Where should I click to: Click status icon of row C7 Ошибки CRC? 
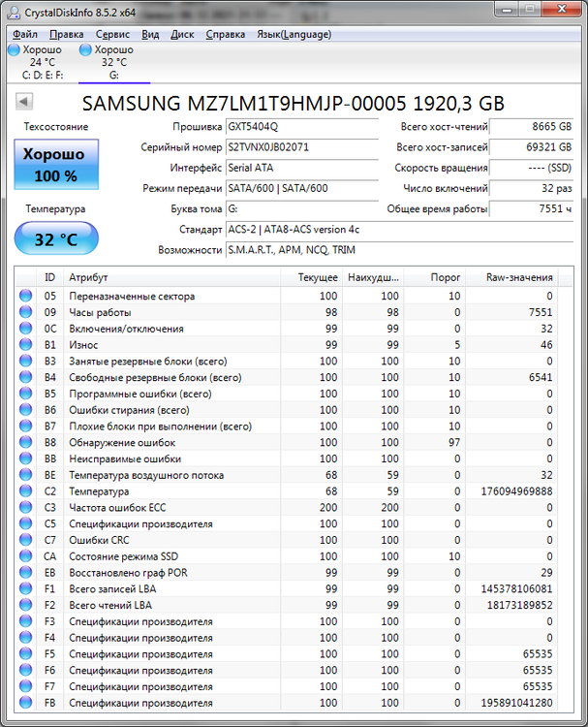(25, 540)
